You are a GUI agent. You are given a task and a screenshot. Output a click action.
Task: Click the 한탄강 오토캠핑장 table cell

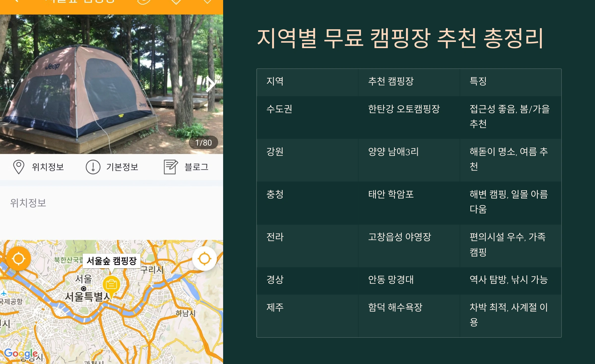pos(404,109)
